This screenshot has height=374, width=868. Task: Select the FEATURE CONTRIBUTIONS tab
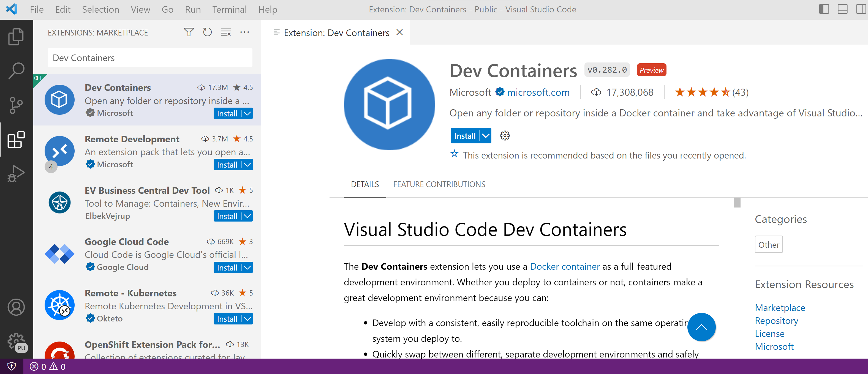tap(440, 184)
